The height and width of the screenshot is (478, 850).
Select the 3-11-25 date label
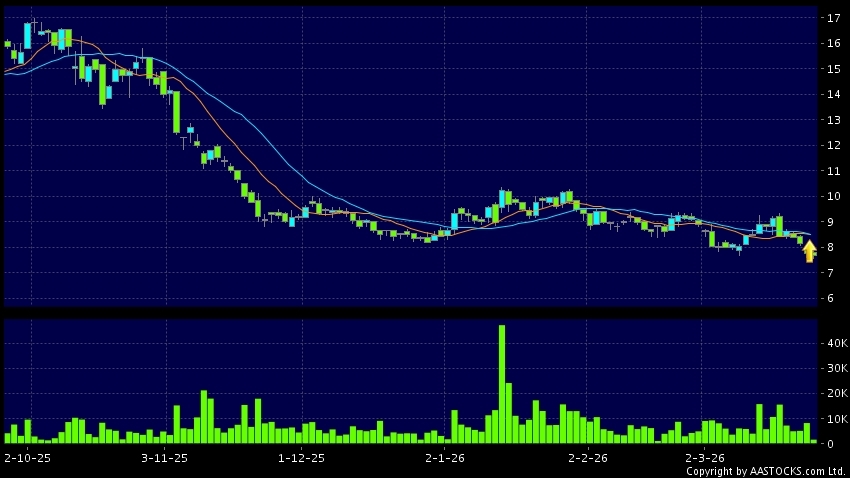[164, 458]
